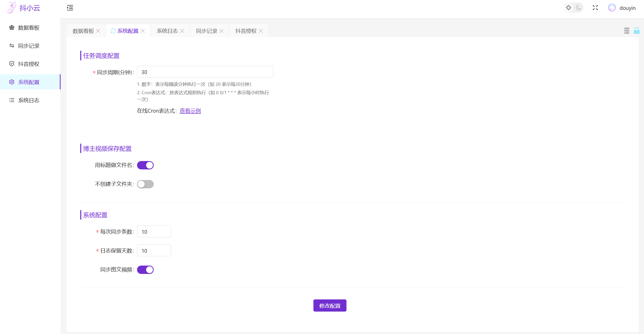
Task: Close the 数据看板 tab
Action: (98, 31)
